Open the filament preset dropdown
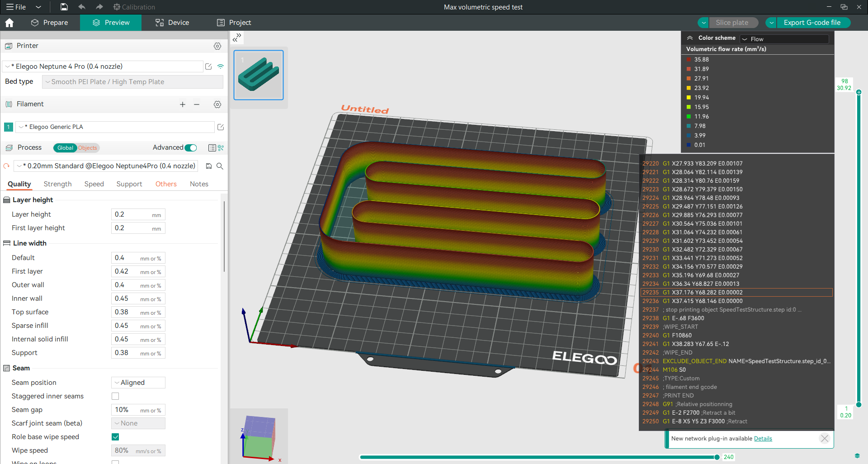 pyautogui.click(x=115, y=127)
